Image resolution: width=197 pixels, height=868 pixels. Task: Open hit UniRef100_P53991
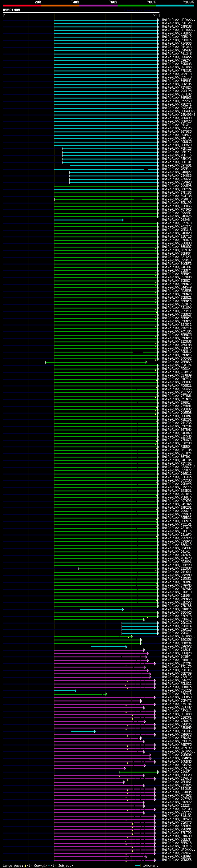tap(177, 562)
